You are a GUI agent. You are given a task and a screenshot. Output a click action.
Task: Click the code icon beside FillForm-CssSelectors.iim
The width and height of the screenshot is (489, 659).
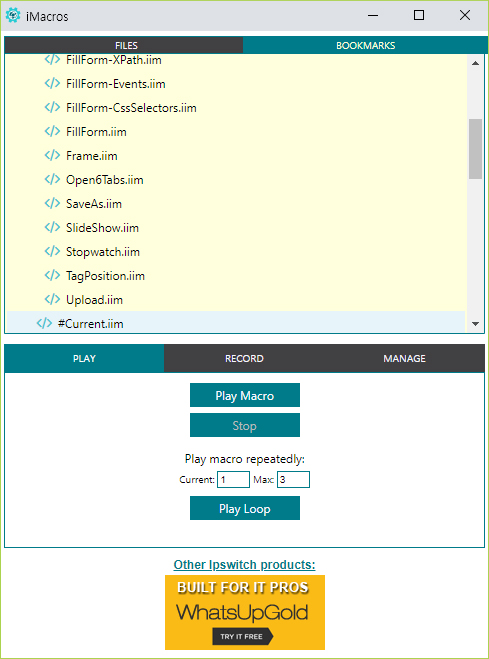tap(52, 108)
